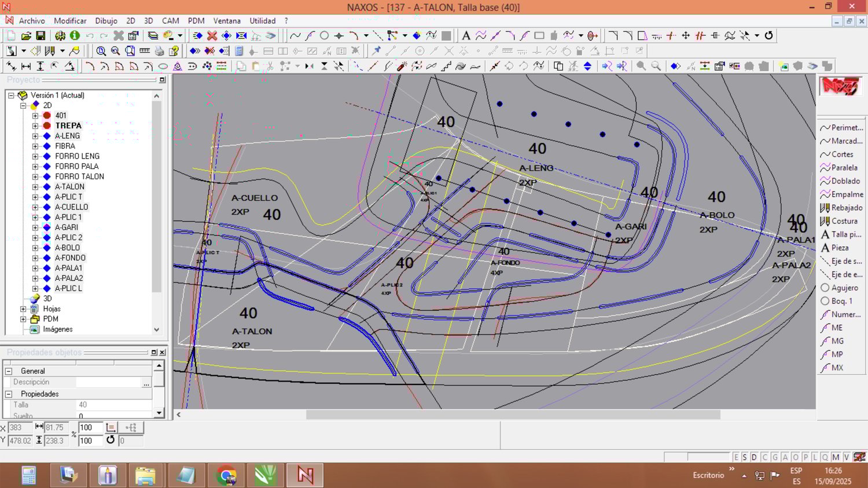The height and width of the screenshot is (488, 868).
Task: Click the horizontal canvas scrollbar thumb
Action: tap(513, 414)
